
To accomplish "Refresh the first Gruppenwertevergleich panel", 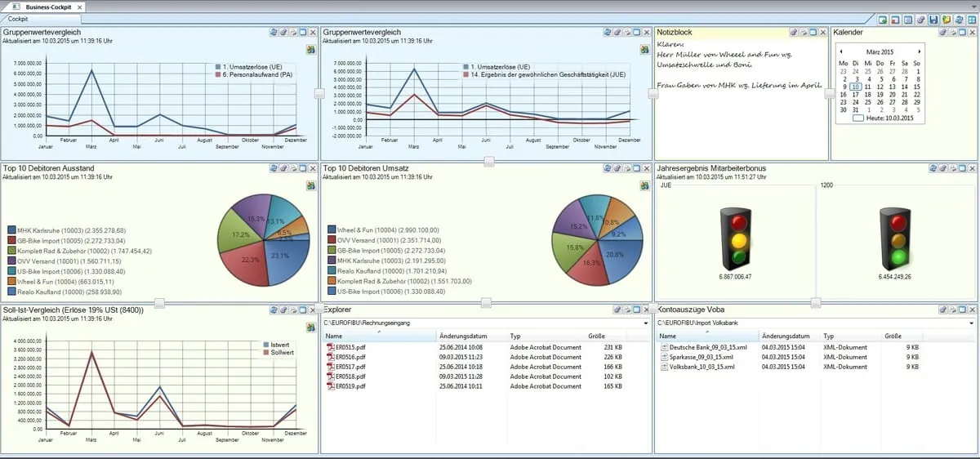I will [x=274, y=32].
